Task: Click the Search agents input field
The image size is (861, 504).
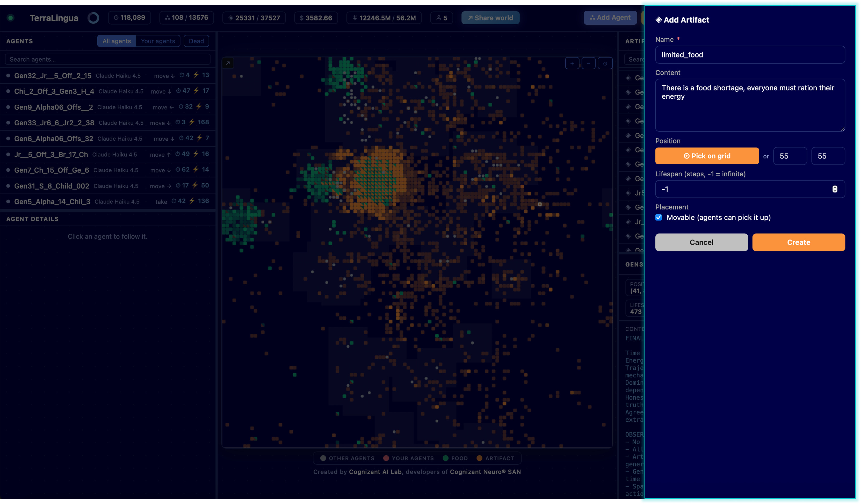Action: tap(108, 60)
